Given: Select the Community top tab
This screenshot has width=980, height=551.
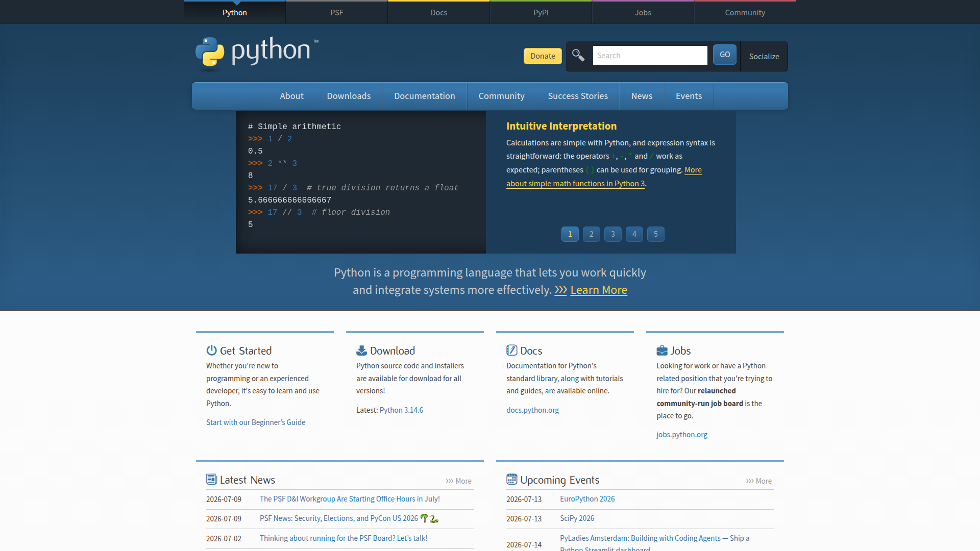Looking at the screenshot, I should tap(745, 12).
